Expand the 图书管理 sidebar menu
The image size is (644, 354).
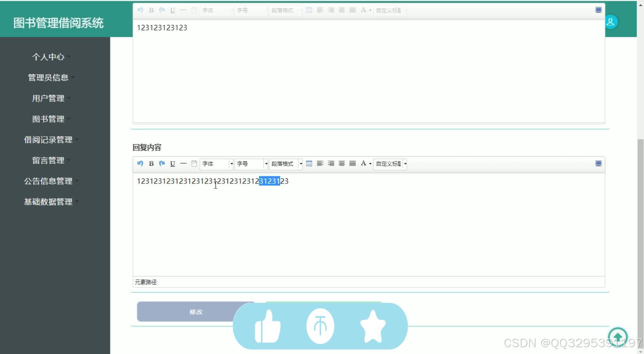point(51,119)
